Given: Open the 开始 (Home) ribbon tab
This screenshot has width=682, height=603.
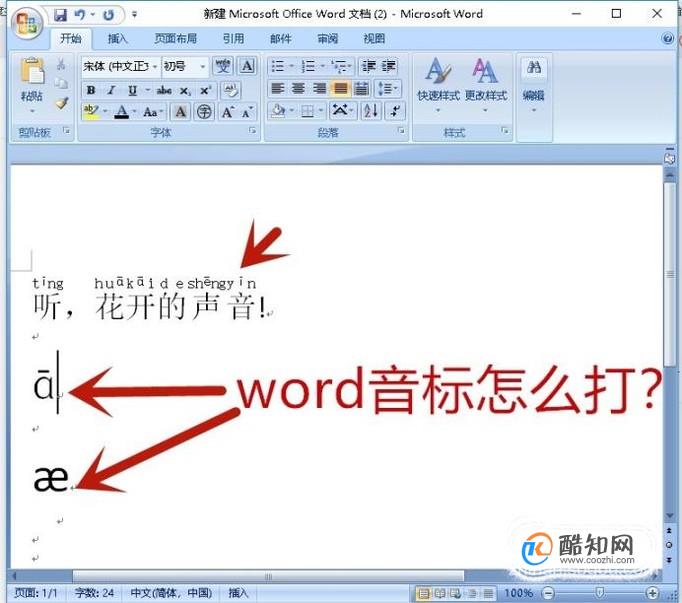Looking at the screenshot, I should pyautogui.click(x=71, y=39).
